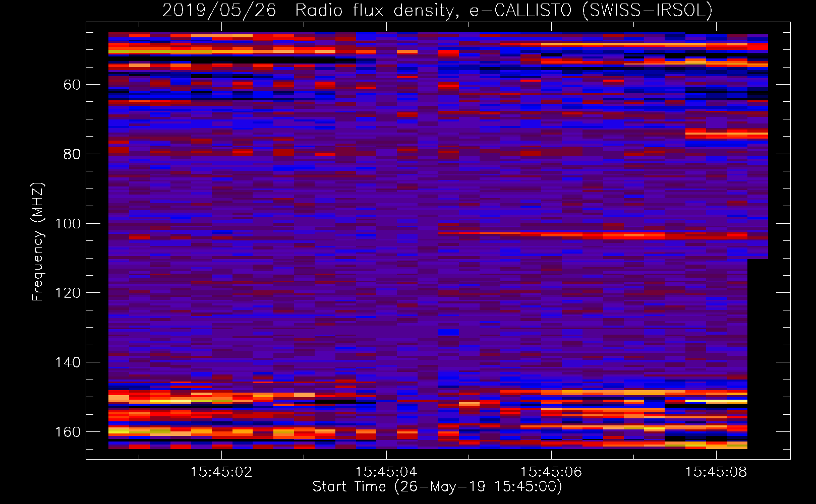This screenshot has height=504, width=816.
Task: Click the frequency tick label 100
Action: coord(68,224)
